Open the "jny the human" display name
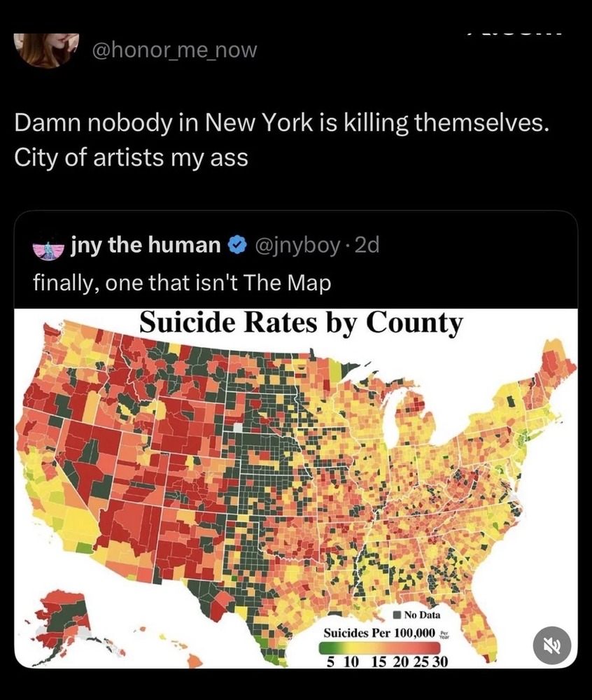The height and width of the screenshot is (700, 592). tap(146, 246)
